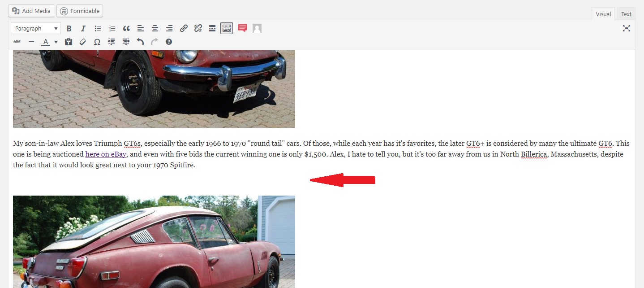Apply the current text color swatch
This screenshot has width=644, height=288.
[x=46, y=42]
